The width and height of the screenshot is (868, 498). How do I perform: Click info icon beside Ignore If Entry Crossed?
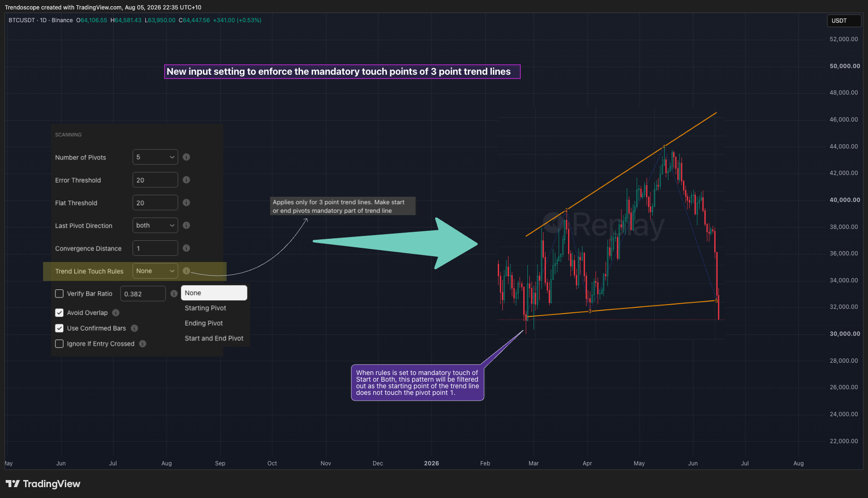(x=142, y=344)
